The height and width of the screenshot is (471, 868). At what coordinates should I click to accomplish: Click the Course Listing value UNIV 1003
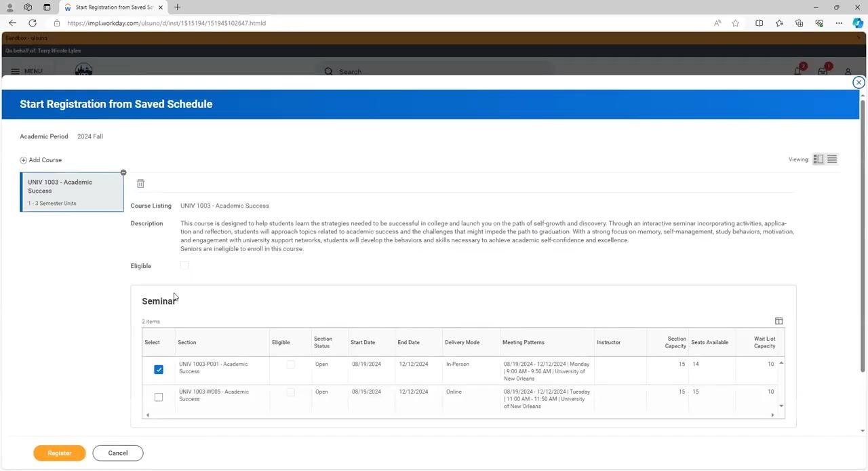[x=224, y=206]
